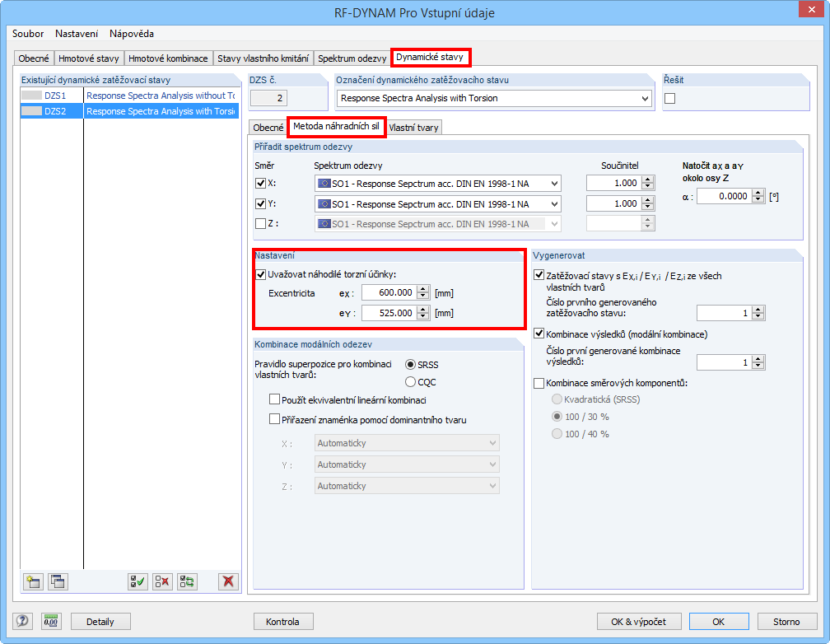
Task: Delete selected load case with red X
Action: tap(228, 581)
